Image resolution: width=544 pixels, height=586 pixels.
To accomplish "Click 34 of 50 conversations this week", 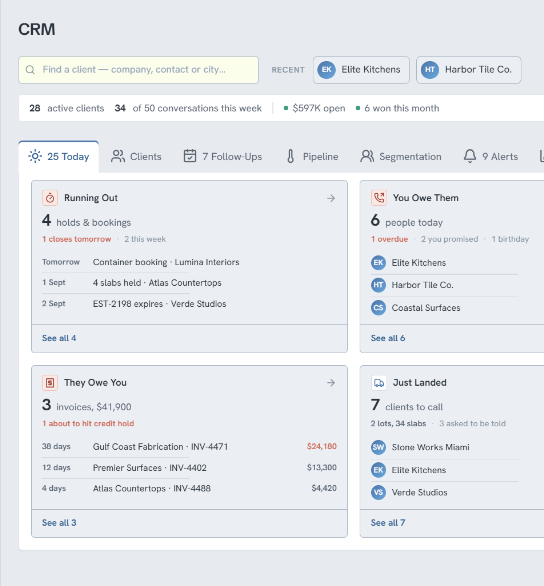I will (188, 108).
